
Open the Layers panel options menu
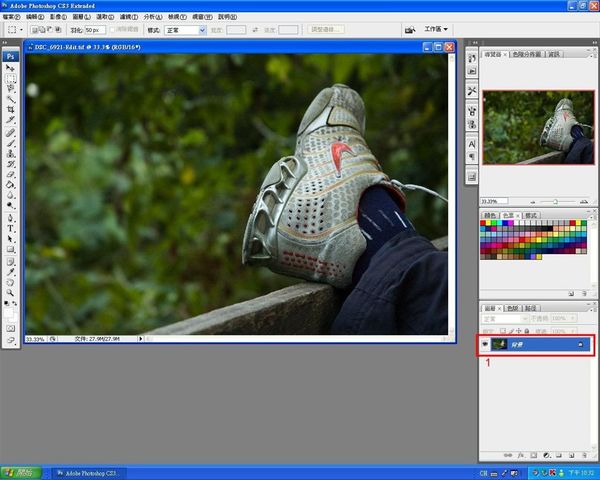592,308
